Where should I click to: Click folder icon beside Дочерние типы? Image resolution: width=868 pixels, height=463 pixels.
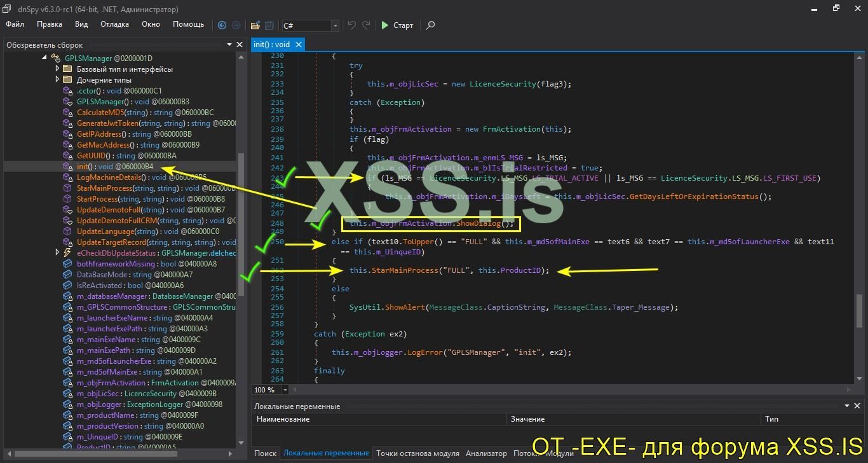[67, 80]
